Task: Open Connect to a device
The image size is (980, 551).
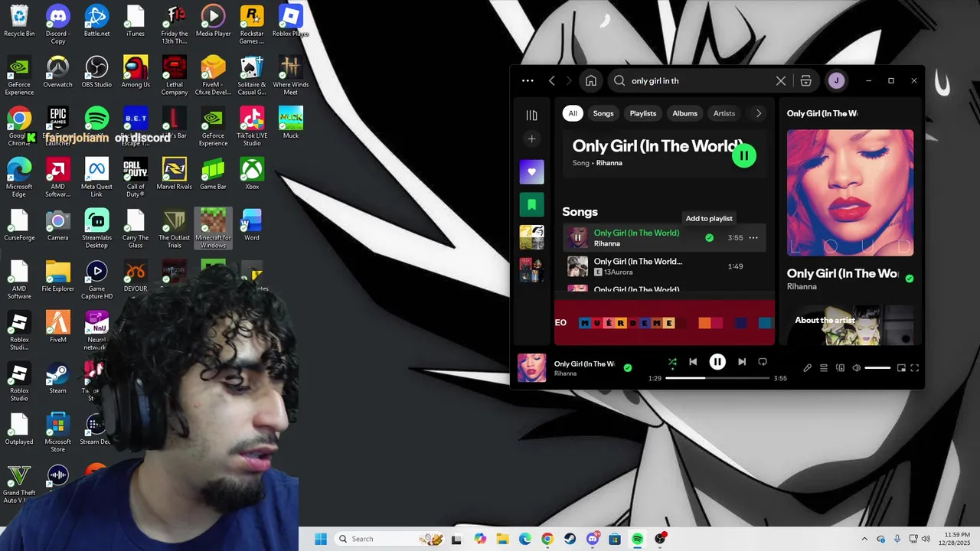Action: coord(840,368)
